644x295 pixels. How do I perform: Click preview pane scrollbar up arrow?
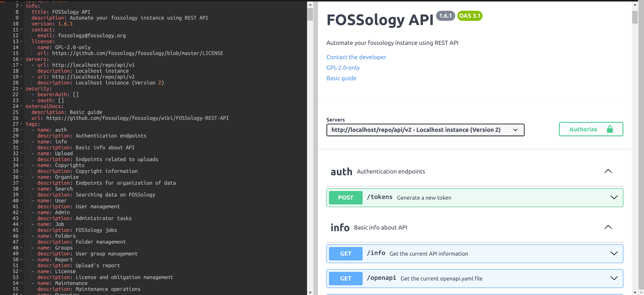(635, 4)
